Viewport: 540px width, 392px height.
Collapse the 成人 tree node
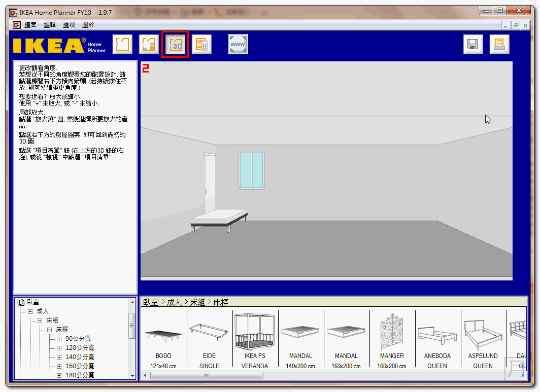click(30, 311)
